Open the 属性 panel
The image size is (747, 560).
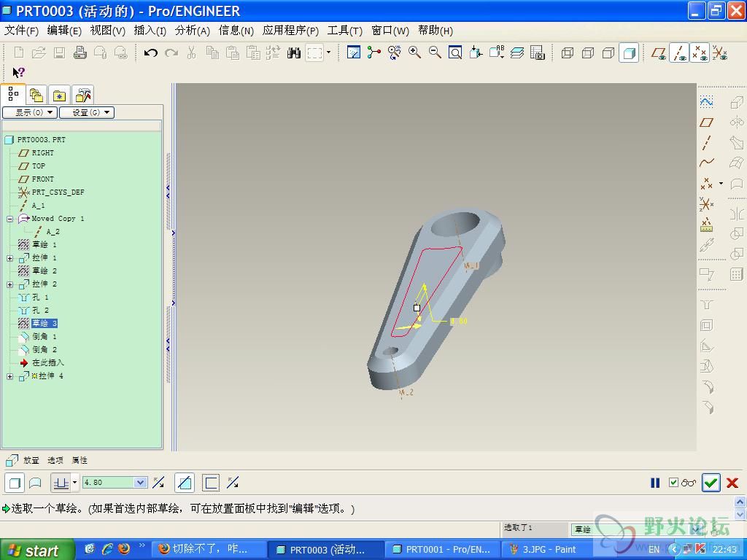pos(80,461)
